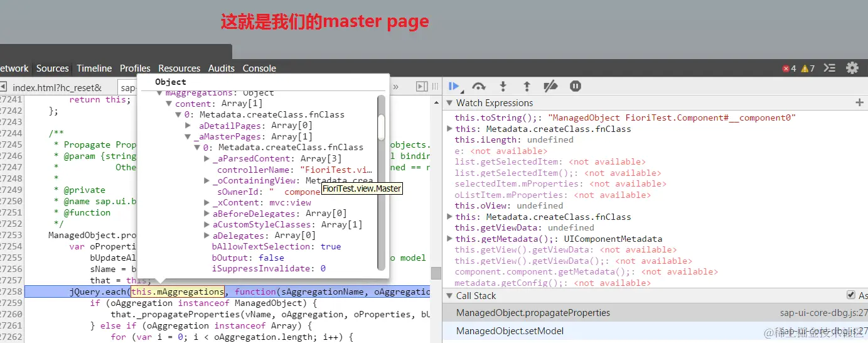Expand the _xContent mvc:view node
Viewport: 868px width, 343px height.
coord(207,202)
